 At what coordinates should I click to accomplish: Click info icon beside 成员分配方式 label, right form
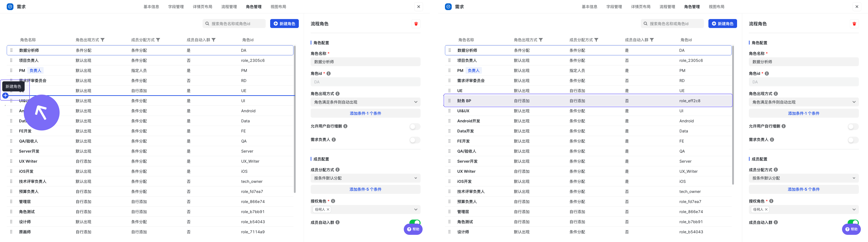tap(776, 170)
